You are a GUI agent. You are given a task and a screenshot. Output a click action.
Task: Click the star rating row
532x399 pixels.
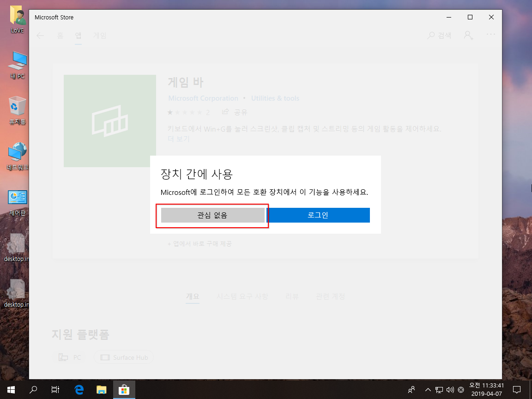(x=185, y=112)
